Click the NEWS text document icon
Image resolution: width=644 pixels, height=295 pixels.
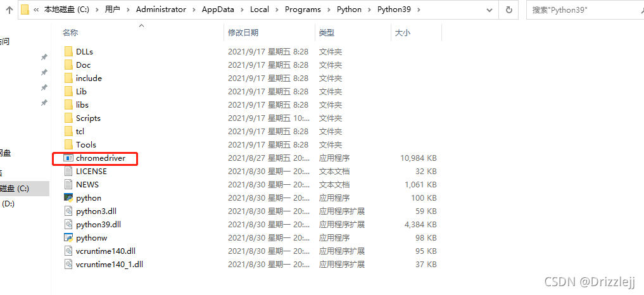tap(68, 184)
